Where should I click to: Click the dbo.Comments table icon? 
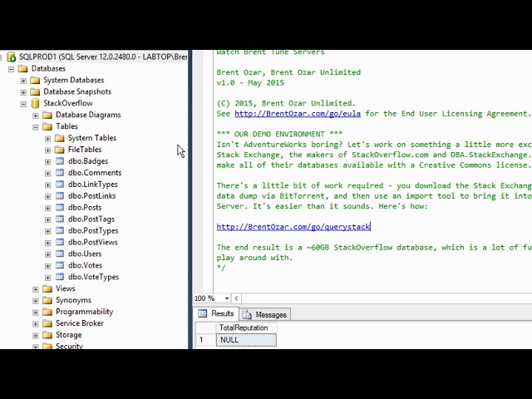coord(60,173)
